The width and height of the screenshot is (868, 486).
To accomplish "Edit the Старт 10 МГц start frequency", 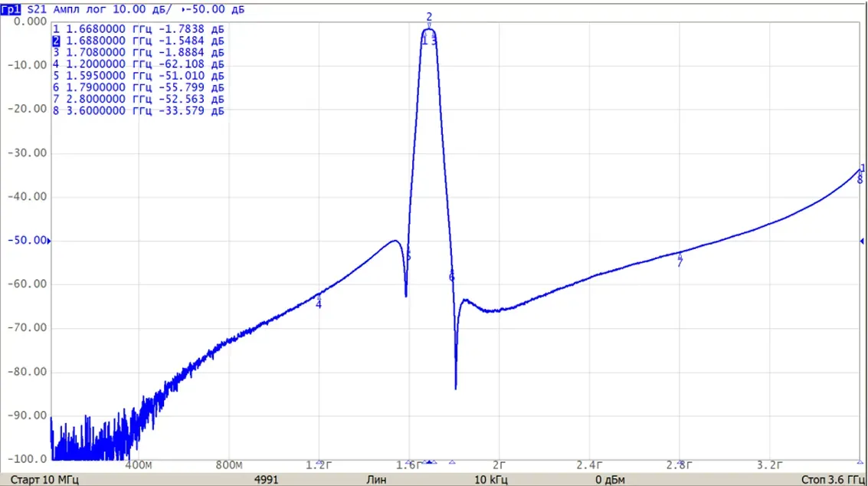I will [x=44, y=479].
